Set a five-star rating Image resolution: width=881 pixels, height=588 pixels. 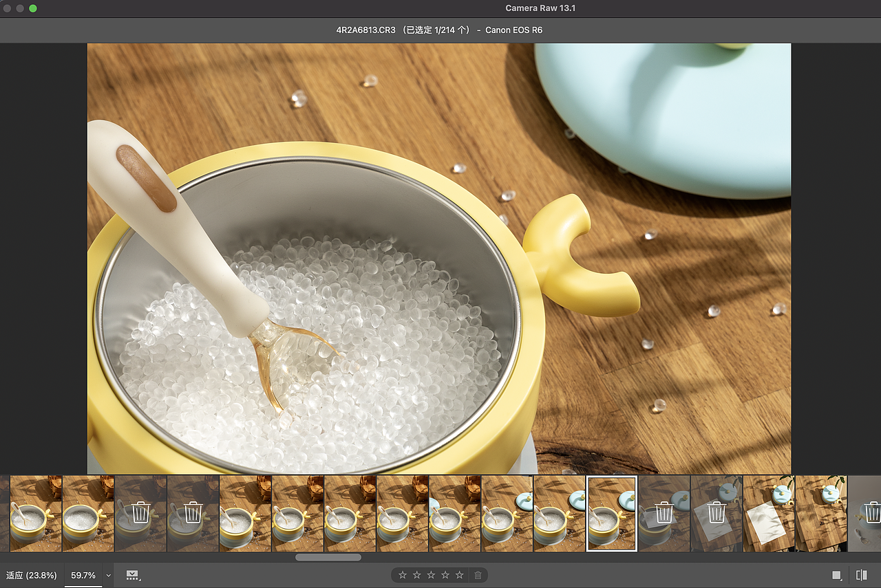(460, 575)
